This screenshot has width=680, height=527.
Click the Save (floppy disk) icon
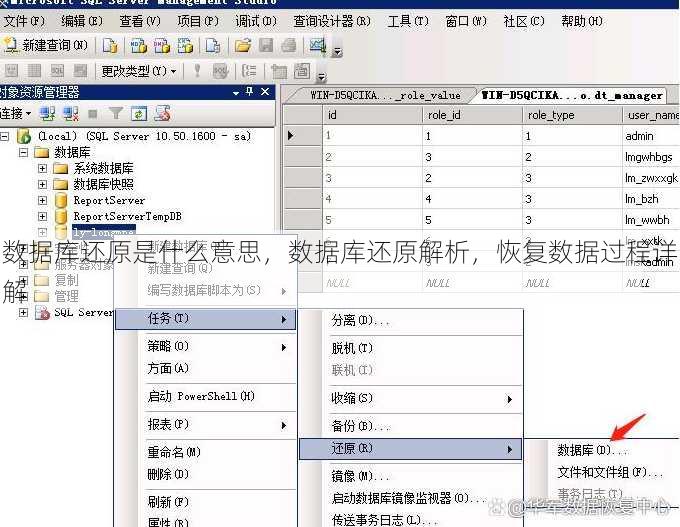pyautogui.click(x=266, y=45)
